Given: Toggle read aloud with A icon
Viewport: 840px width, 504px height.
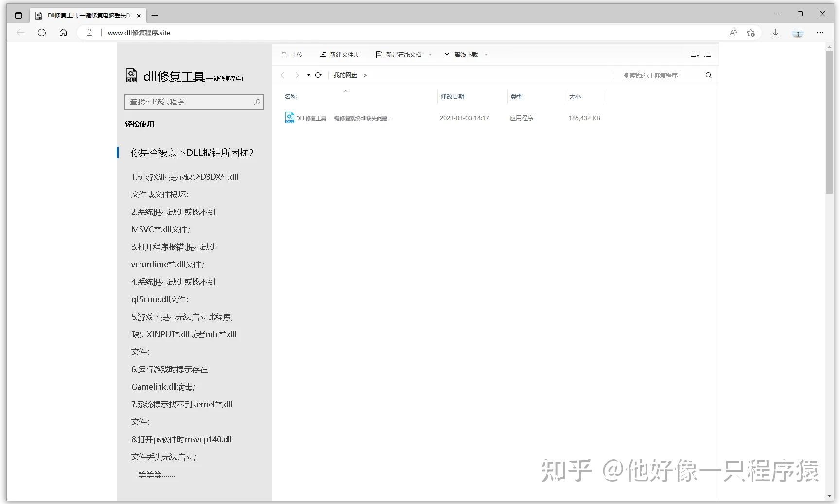Looking at the screenshot, I should coord(733,33).
